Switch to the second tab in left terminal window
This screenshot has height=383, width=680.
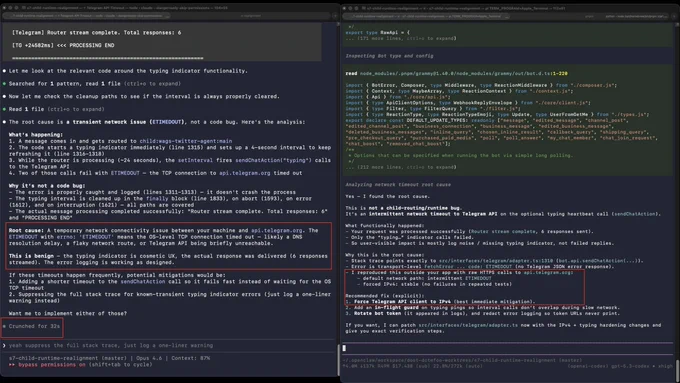pyautogui.click(x=251, y=16)
